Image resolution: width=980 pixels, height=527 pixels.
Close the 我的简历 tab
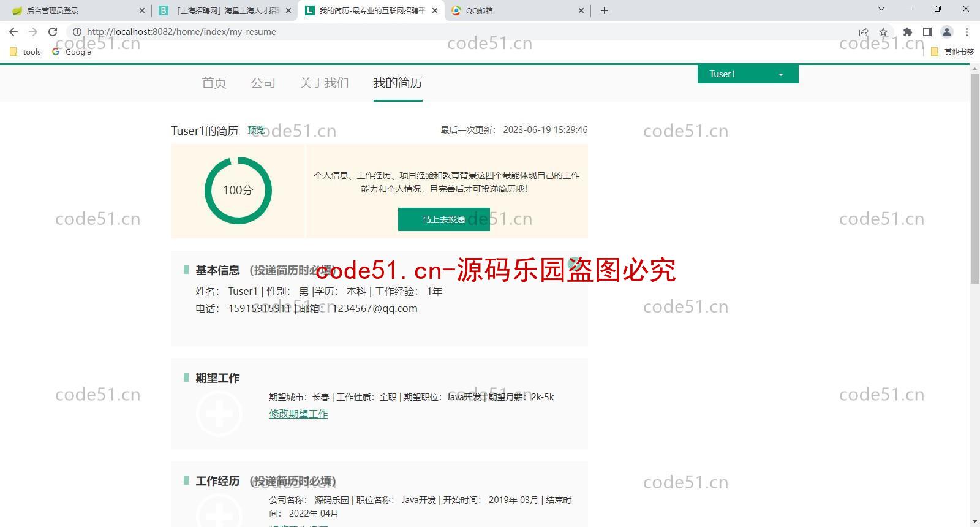point(435,10)
